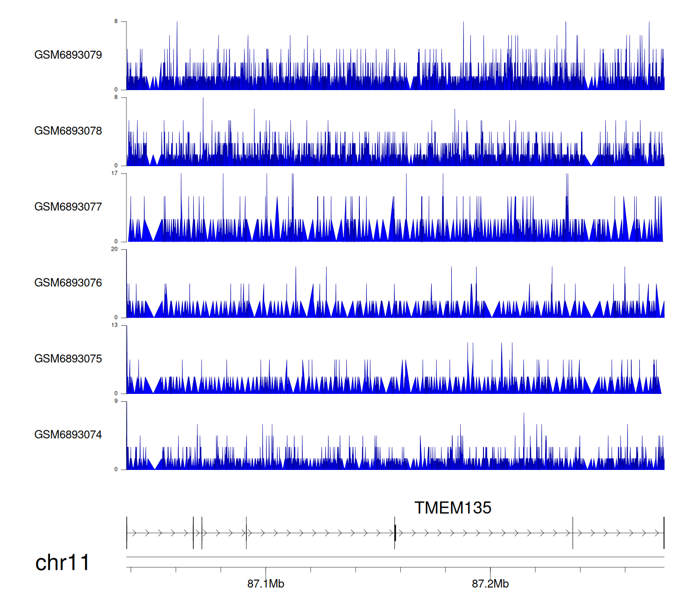Select the GSM6893074 track label
This screenshot has width=700, height=616.
tap(68, 435)
